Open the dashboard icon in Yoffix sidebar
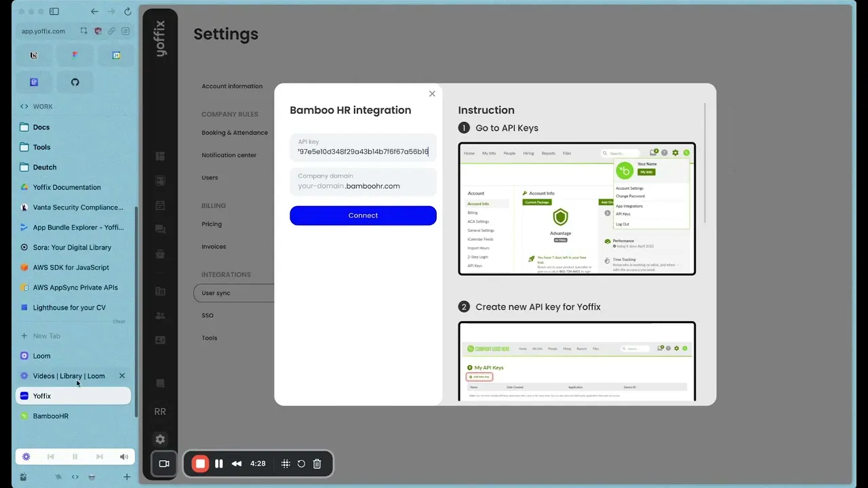The width and height of the screenshot is (868, 488). 160,157
